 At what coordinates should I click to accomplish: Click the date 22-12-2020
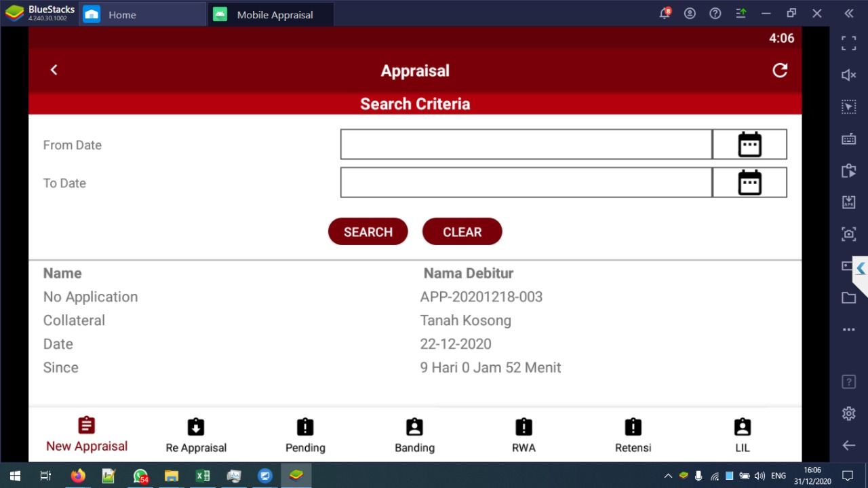(456, 343)
